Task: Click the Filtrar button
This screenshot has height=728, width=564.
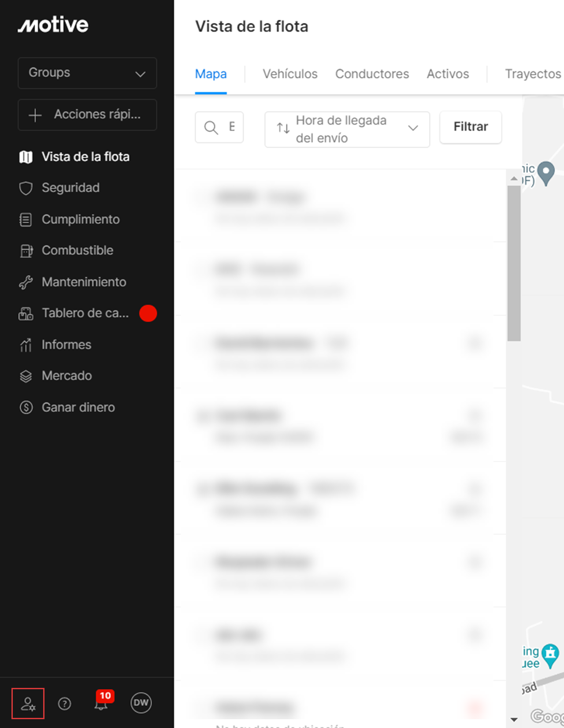Action: click(x=471, y=127)
